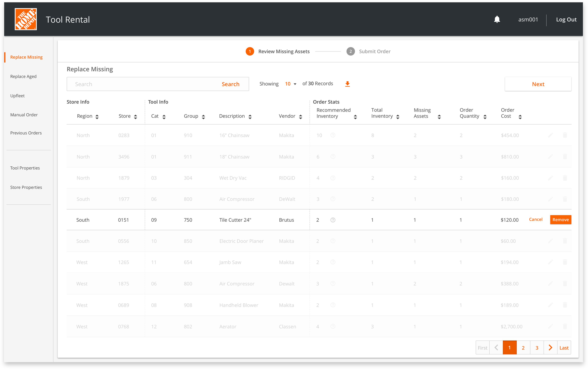Open help icon for Aerator recommended inventory

click(333, 327)
